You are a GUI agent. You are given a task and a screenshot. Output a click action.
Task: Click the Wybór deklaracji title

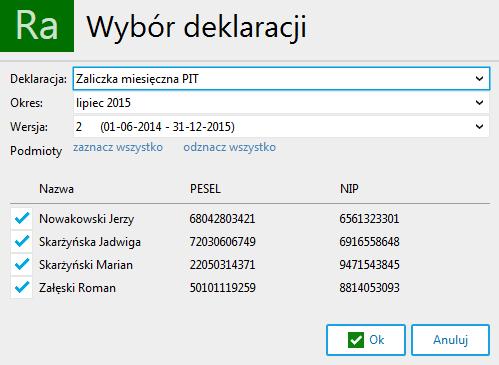coord(196,27)
